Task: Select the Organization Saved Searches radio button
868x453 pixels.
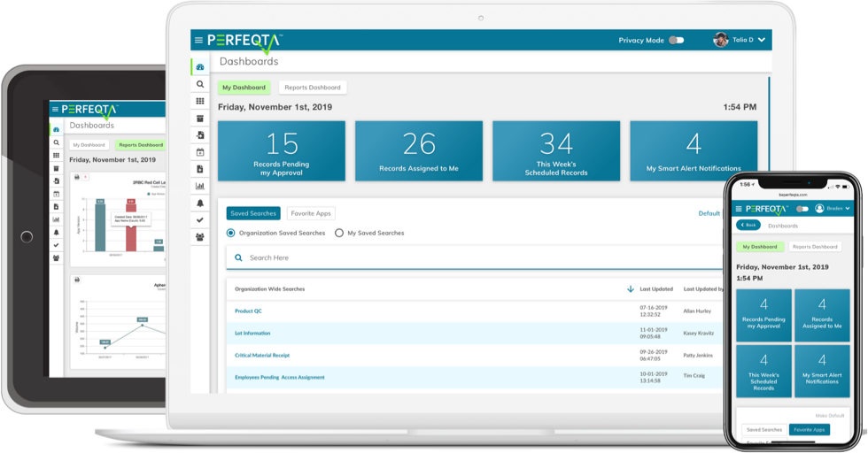Action: coord(231,233)
